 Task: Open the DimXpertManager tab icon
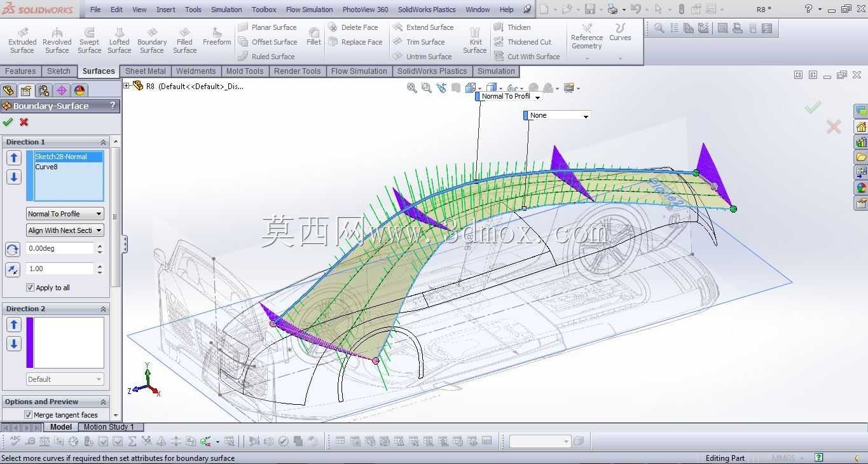coord(61,90)
